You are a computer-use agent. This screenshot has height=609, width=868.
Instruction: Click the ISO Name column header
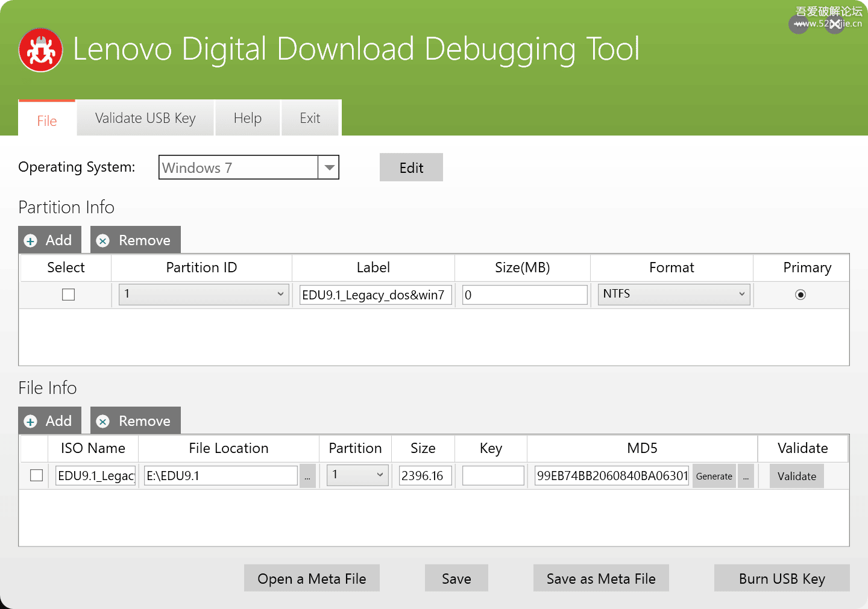coord(93,448)
